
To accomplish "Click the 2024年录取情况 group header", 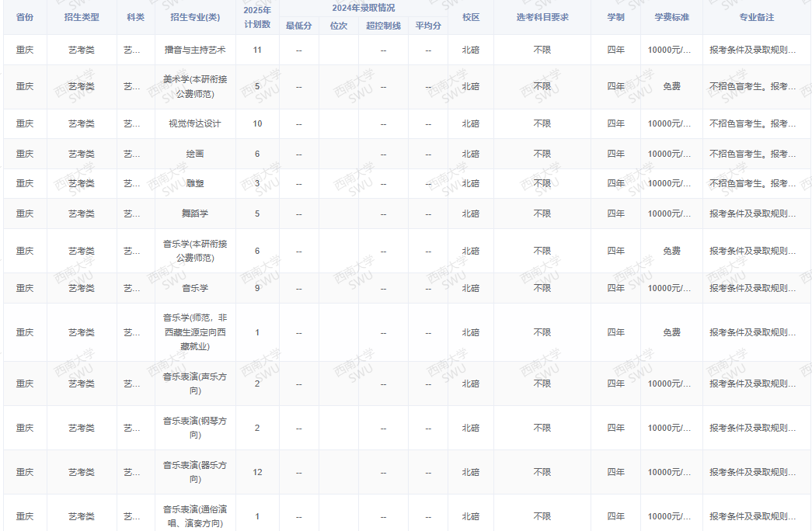I will (364, 8).
